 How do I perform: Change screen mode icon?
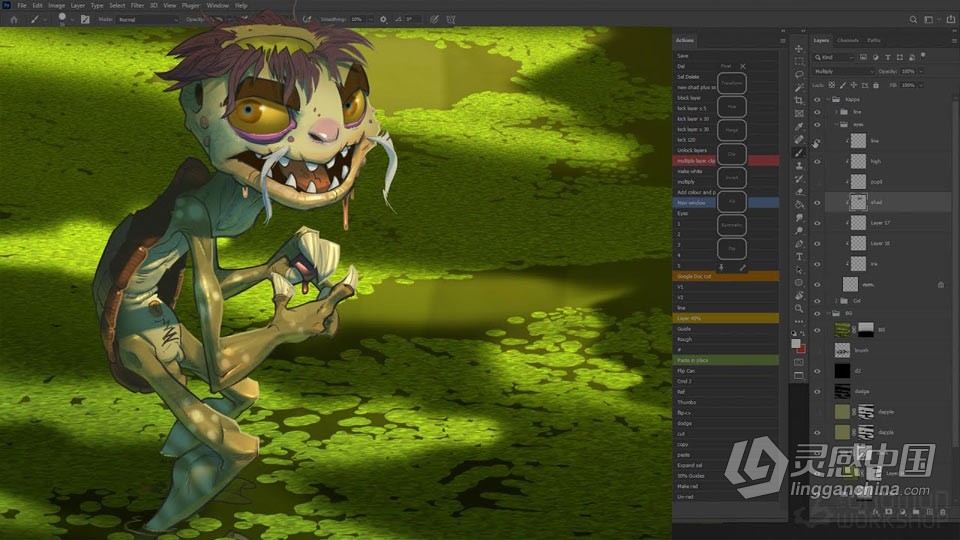(x=799, y=376)
